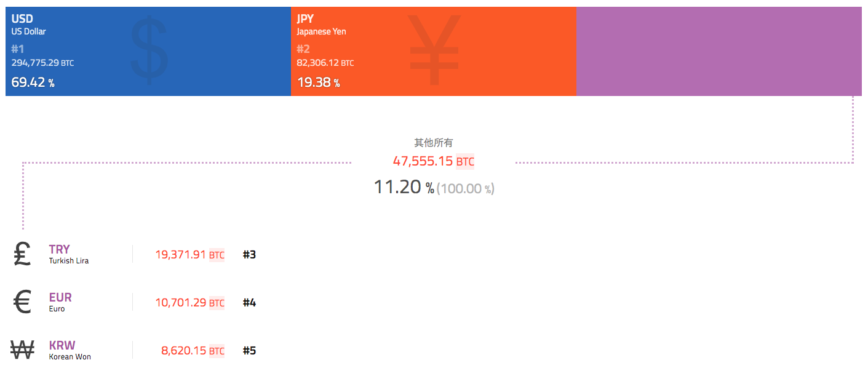
Task: Click the Korean Won symbol icon
Action: click(23, 350)
